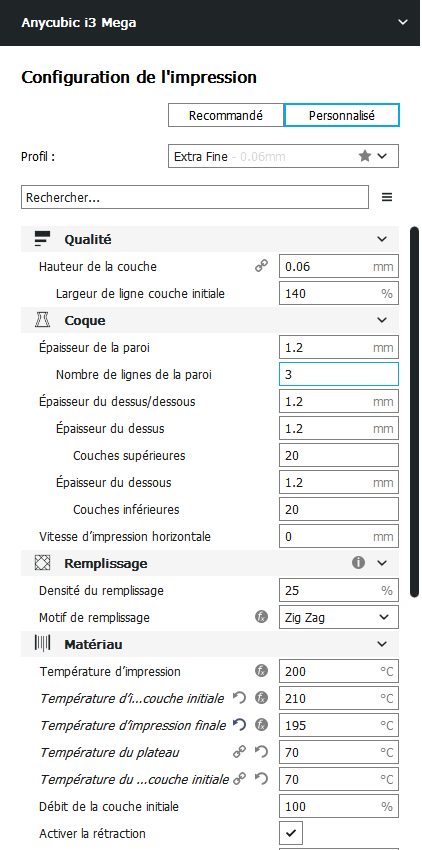Click the fx icon next to Température d'impression
Image resolution: width=422 pixels, height=850 pixels.
[261, 671]
